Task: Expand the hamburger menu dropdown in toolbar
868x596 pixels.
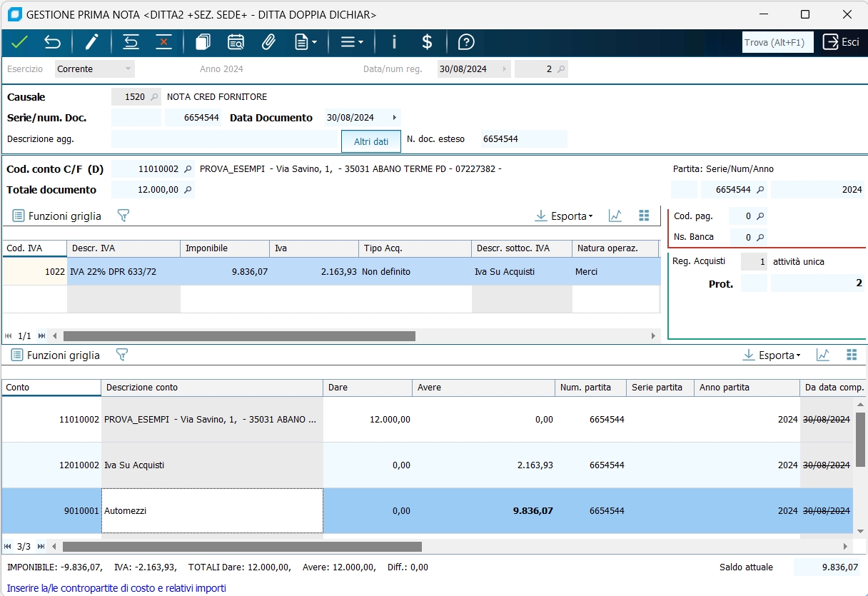Action: [352, 42]
